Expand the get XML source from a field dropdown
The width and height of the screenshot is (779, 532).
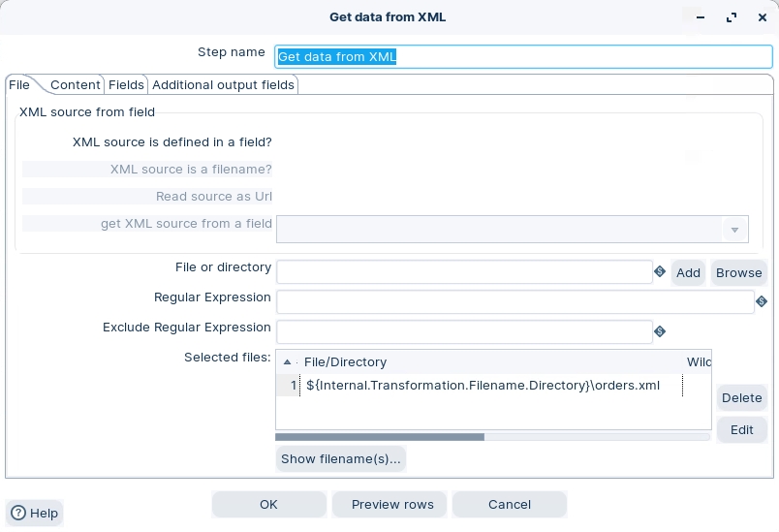734,230
